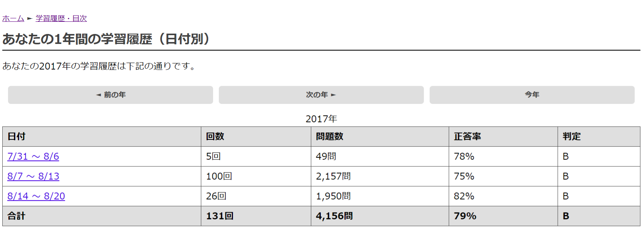Click the 回数 column header
Image resolution: width=644 pixels, height=232 pixels.
tap(215, 136)
